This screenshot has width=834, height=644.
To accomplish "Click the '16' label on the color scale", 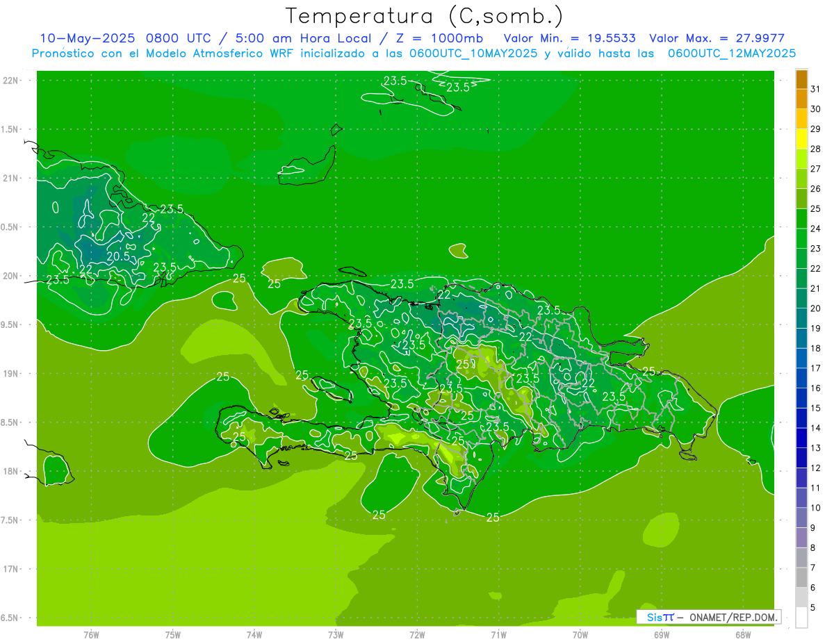I will [816, 388].
